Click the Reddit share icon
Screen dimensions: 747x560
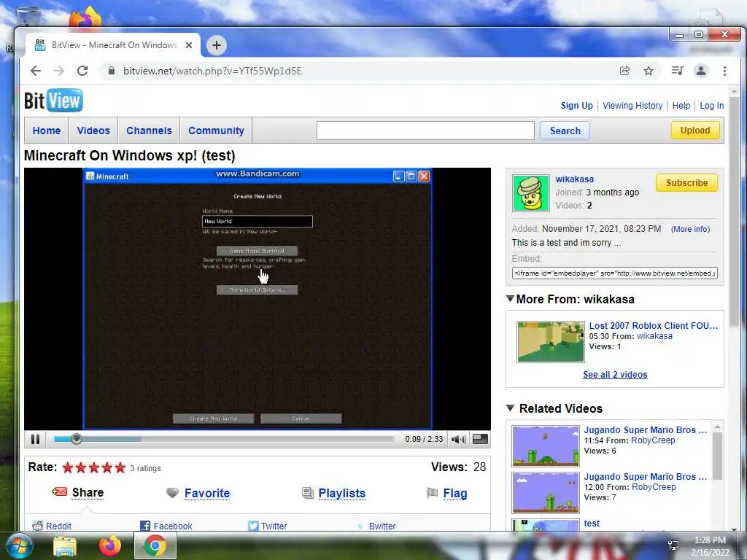tap(38, 526)
